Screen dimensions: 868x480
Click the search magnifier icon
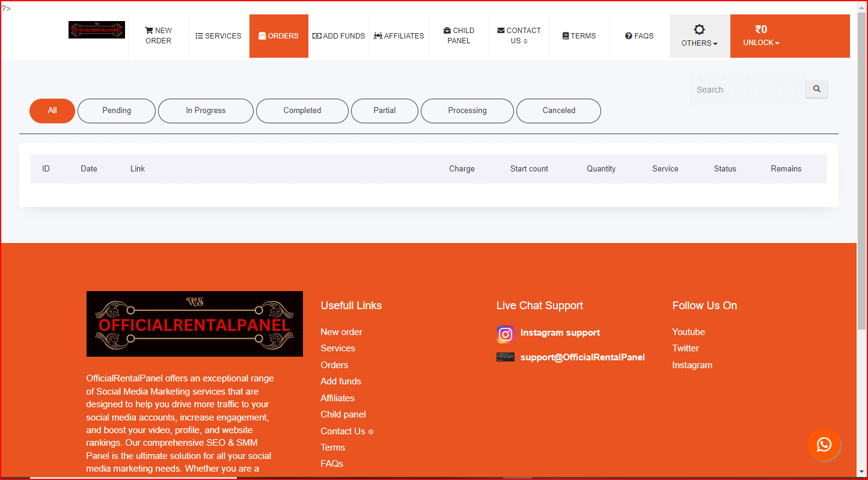[x=816, y=89]
